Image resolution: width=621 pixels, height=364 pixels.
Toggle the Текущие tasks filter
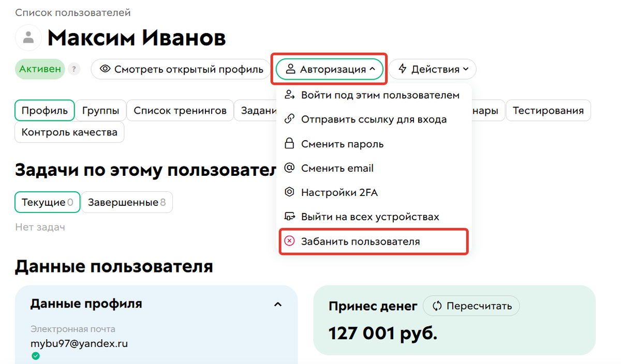click(47, 202)
